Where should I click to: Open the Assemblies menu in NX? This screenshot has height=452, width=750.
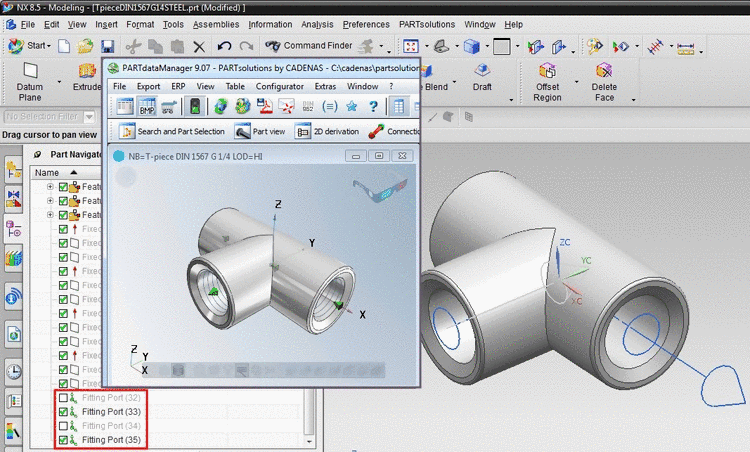pyautogui.click(x=215, y=23)
